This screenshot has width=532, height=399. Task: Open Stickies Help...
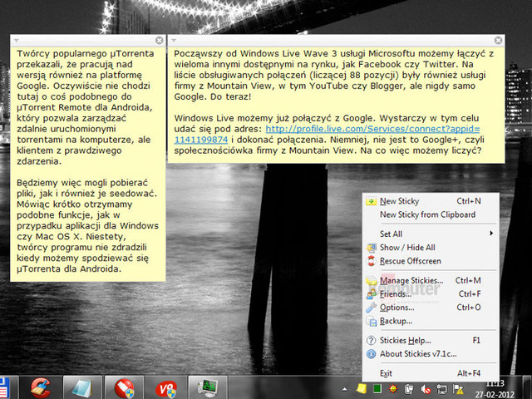pos(431,340)
